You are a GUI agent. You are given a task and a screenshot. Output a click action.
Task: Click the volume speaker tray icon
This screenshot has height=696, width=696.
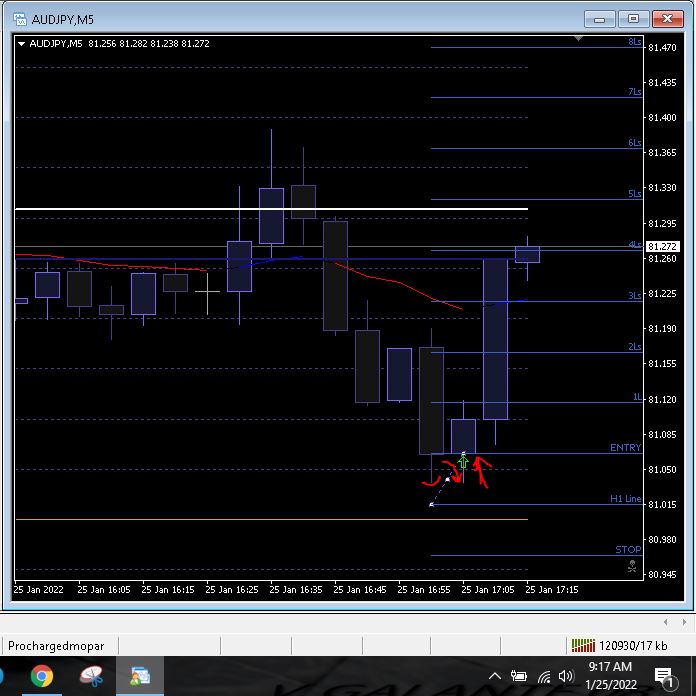click(x=566, y=676)
